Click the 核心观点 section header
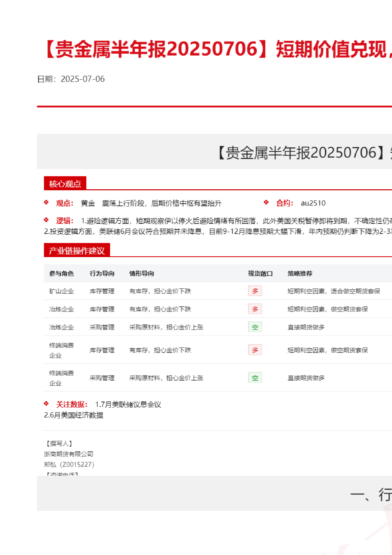392x555 pixels. 65,184
